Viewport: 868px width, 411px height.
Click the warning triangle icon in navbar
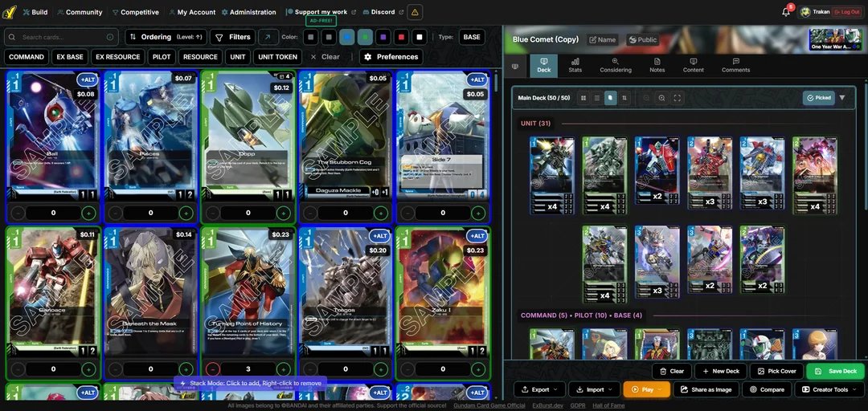[x=416, y=12]
